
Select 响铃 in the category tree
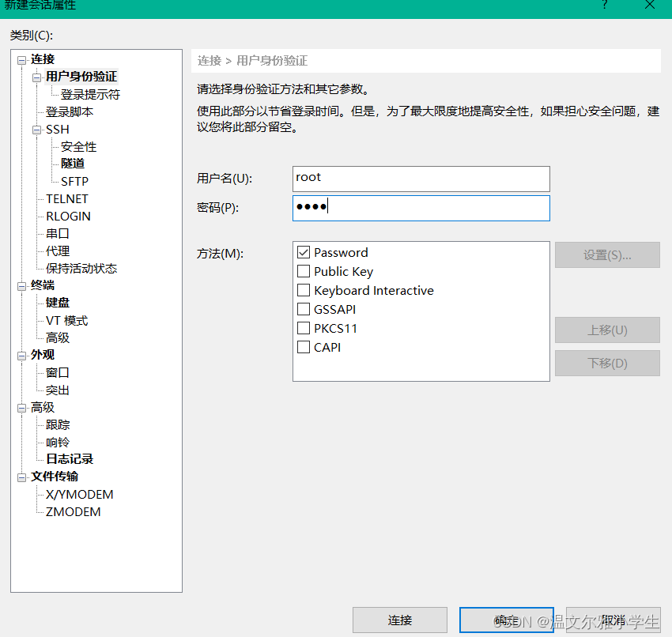click(58, 443)
